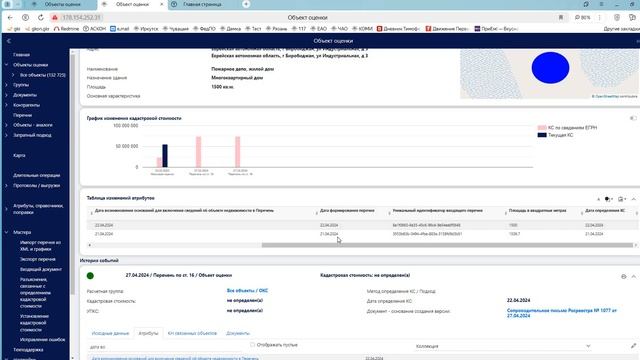Toggle the switch at chart panel corner
640x360 pixels.
(x=633, y=118)
